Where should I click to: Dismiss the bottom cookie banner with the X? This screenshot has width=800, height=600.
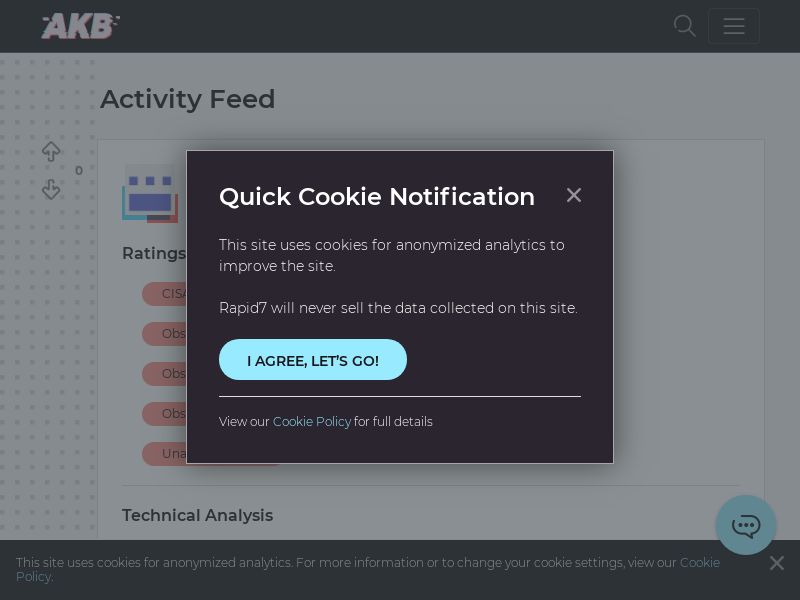click(777, 563)
